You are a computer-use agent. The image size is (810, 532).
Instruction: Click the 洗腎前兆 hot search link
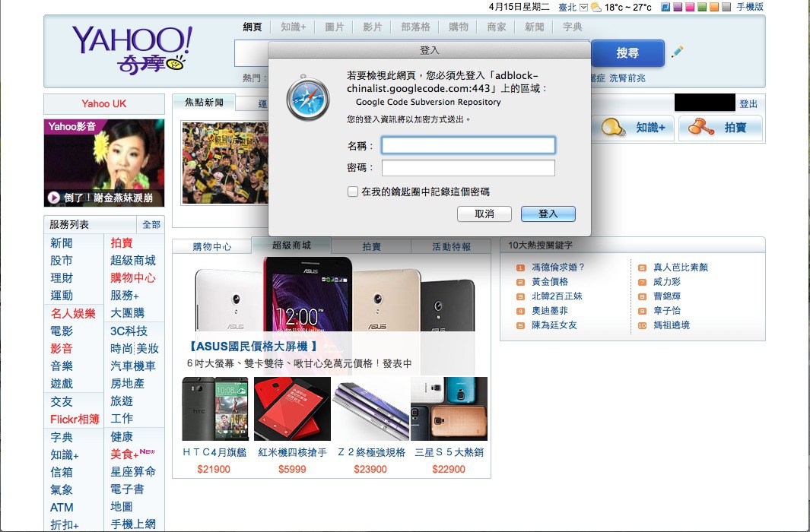pyautogui.click(x=627, y=78)
